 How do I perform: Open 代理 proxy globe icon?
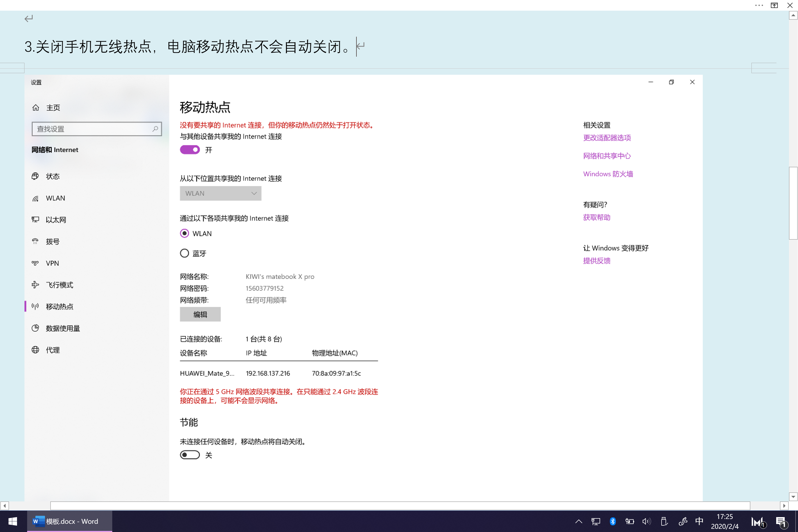click(x=35, y=350)
